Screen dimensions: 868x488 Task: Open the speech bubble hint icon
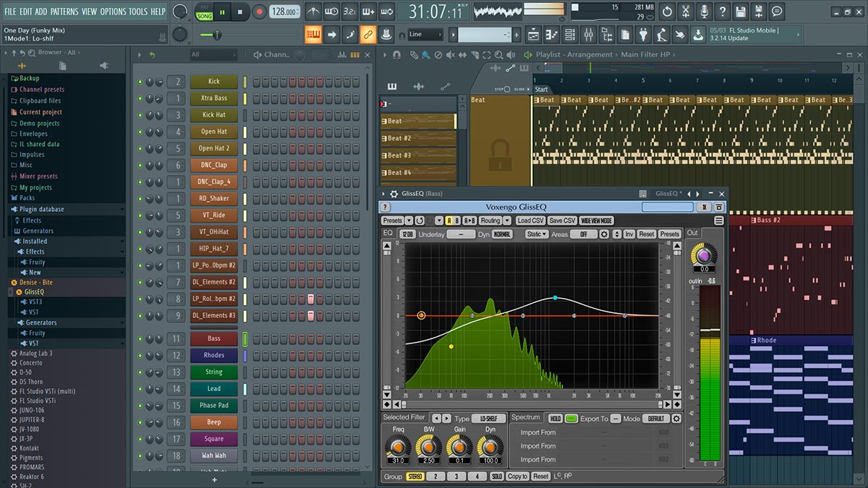click(x=777, y=12)
